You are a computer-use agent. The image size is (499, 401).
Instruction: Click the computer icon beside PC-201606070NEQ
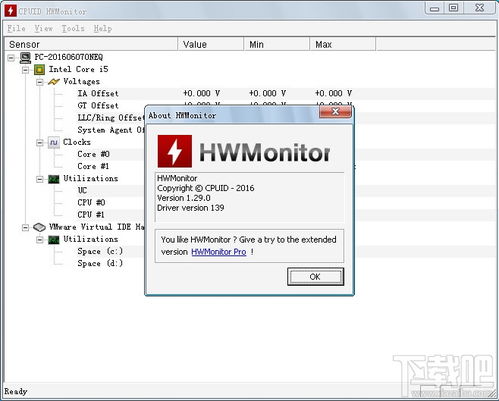[x=25, y=57]
